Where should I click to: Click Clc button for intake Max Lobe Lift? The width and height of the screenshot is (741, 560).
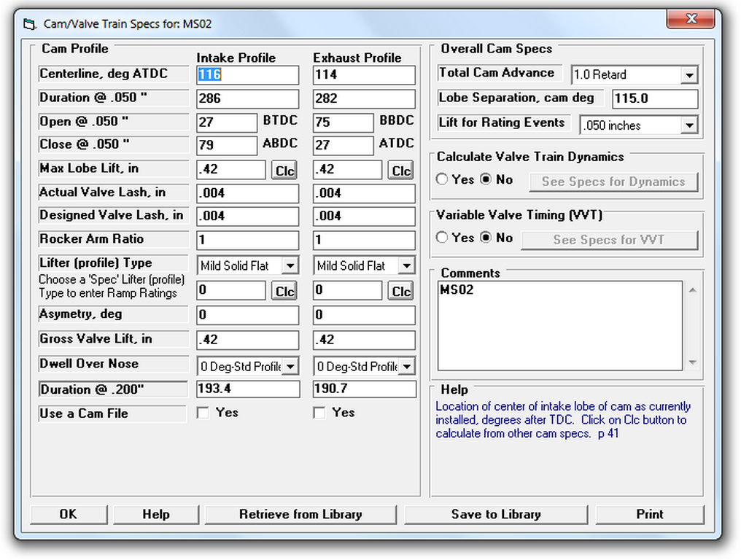click(284, 171)
